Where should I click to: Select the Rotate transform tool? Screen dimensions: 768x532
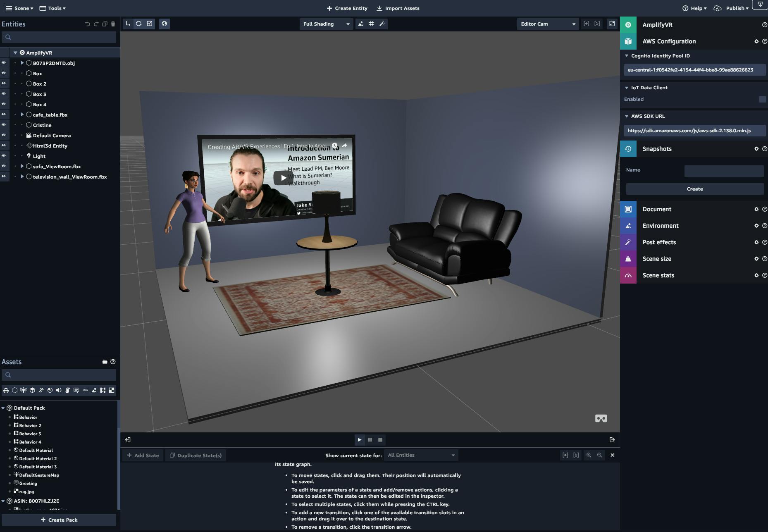point(138,24)
